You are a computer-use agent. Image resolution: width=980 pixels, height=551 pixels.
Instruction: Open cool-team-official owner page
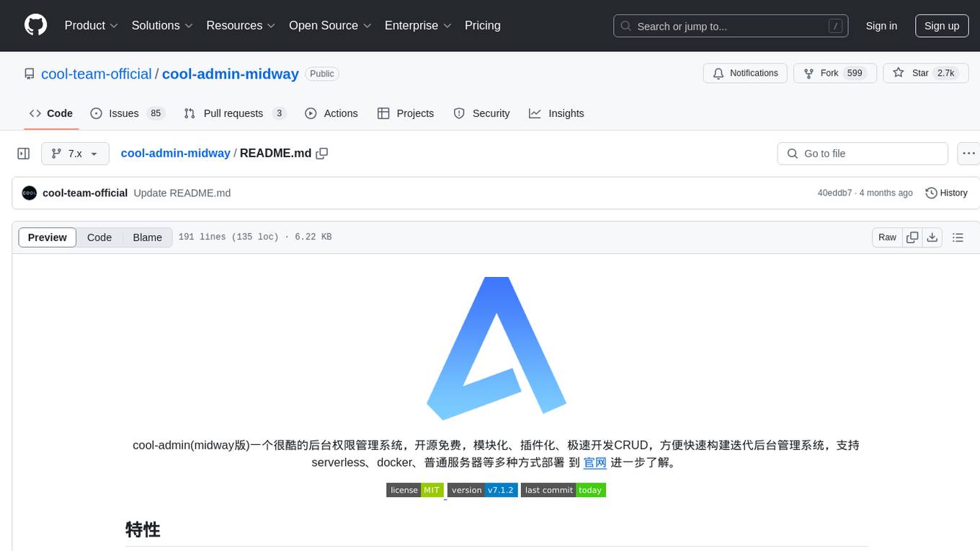(x=97, y=74)
